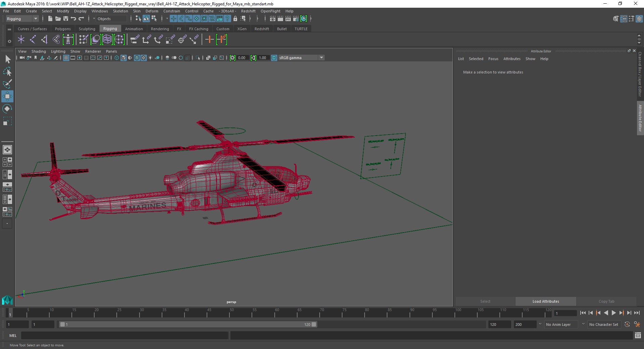Click the Select Camera viewport icon
This screenshot has width=644, height=349.
(22, 58)
